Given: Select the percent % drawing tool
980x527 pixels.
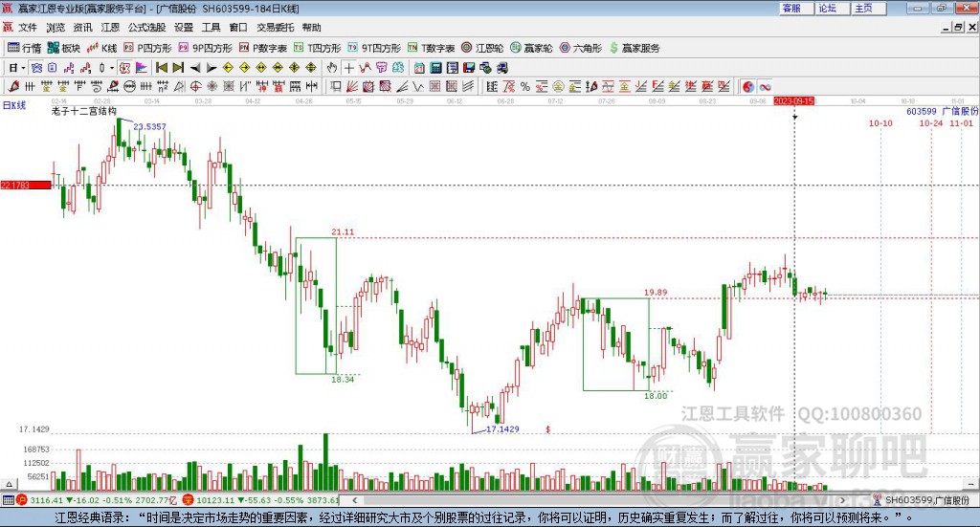Looking at the screenshot, I should (525, 87).
